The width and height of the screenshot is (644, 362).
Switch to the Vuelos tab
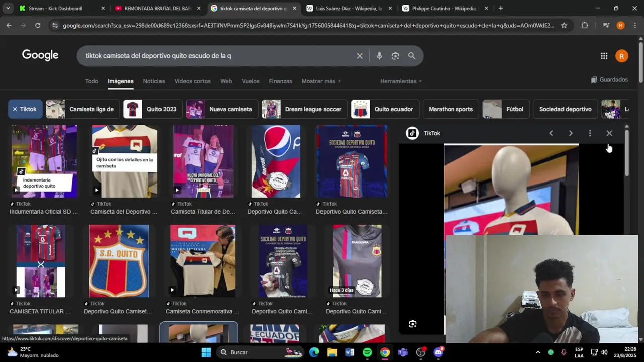250,81
